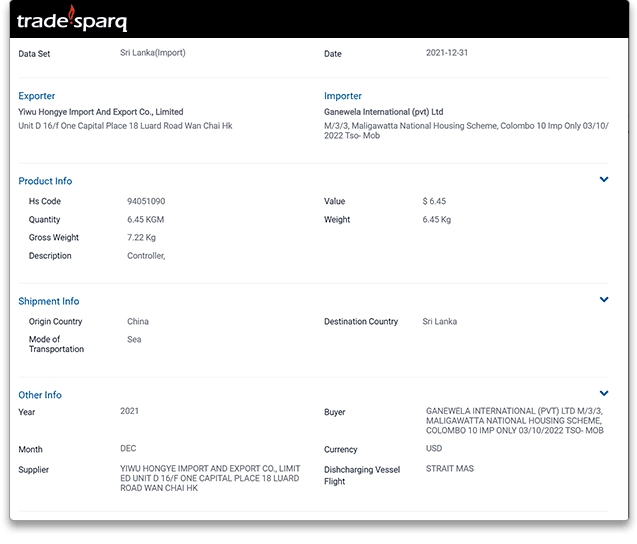
Task: Click the Supplier value YIWU HONGYE IMPORT AND EXPORT
Action: pos(210,478)
